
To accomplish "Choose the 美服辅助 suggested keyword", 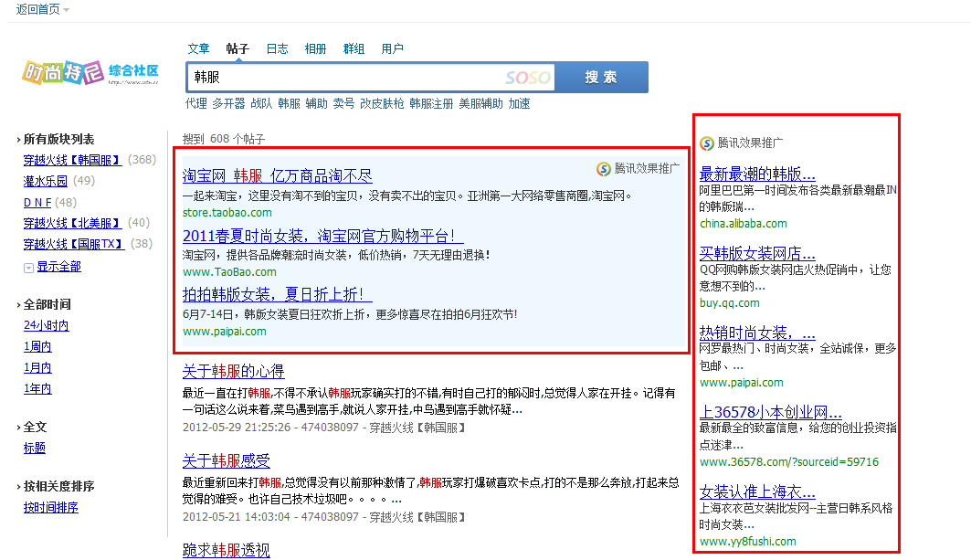I will click(x=481, y=103).
